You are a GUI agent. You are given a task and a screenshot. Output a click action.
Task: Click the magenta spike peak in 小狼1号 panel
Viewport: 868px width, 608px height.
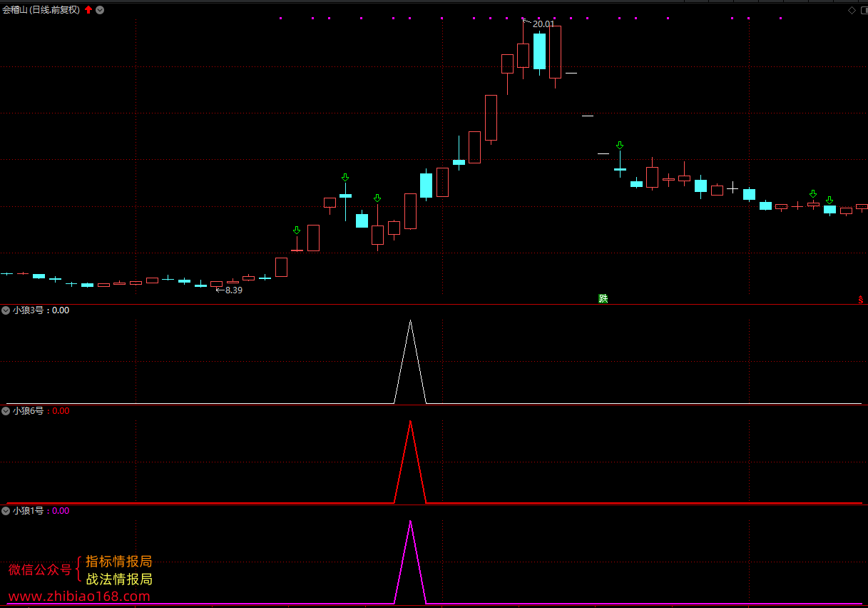(410, 522)
